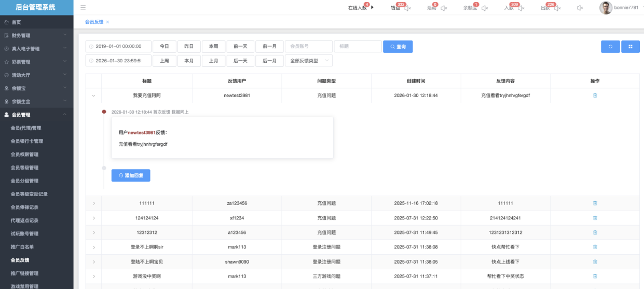Open the 全部反馈类型 dropdown
The image size is (644, 289).
coord(309,61)
